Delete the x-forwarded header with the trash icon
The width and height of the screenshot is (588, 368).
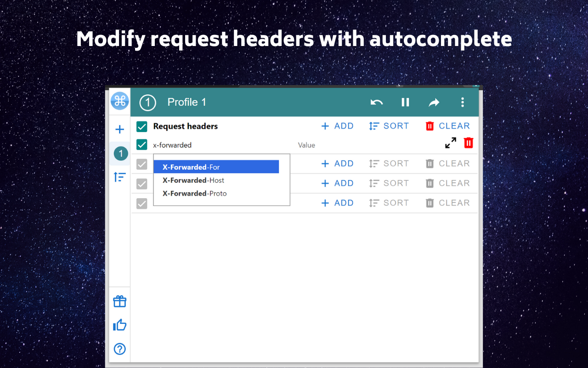coord(468,143)
